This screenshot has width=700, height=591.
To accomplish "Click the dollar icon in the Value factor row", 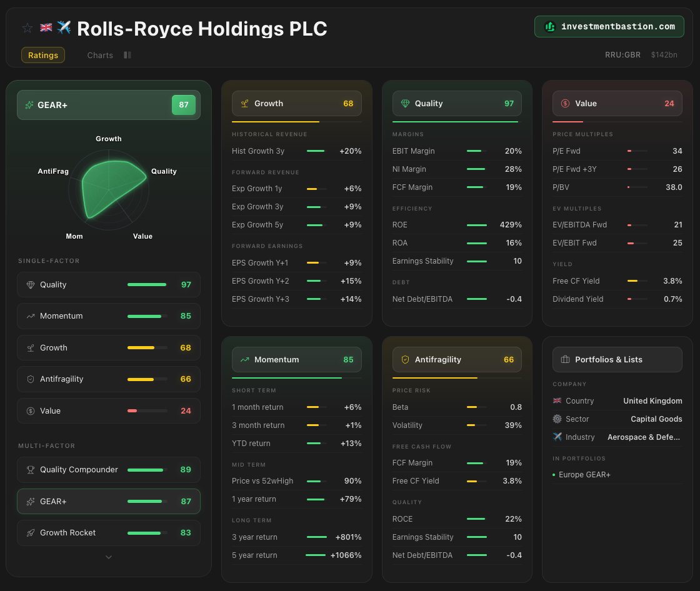I will (31, 410).
